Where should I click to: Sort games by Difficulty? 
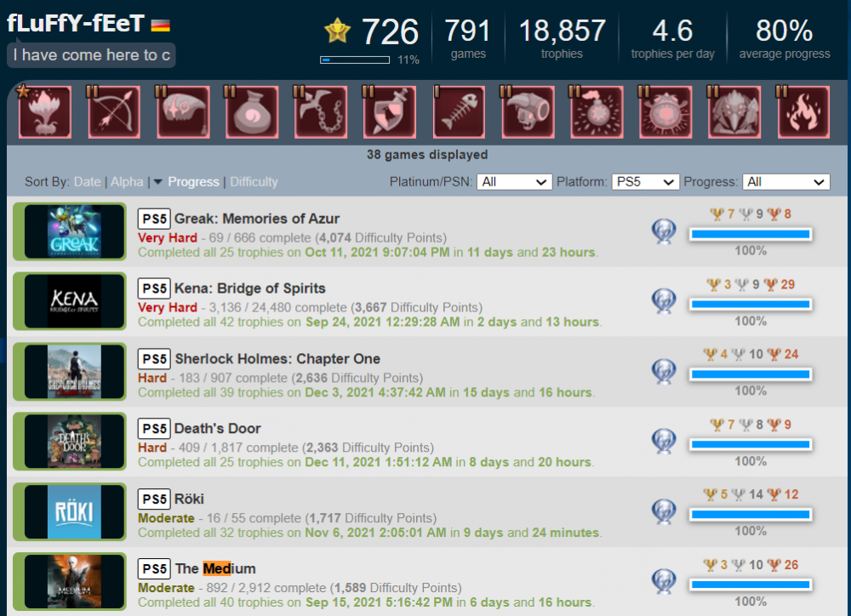pos(254,182)
